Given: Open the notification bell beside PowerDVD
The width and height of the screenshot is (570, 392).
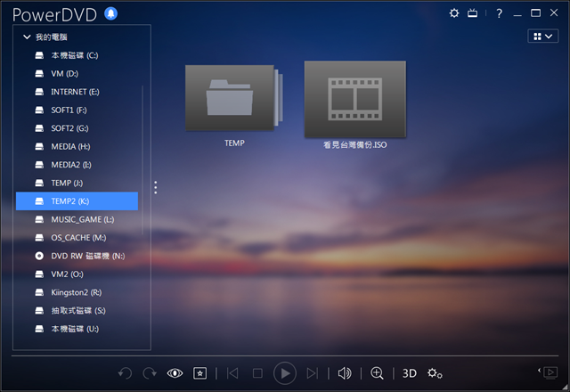Looking at the screenshot, I should [110, 14].
